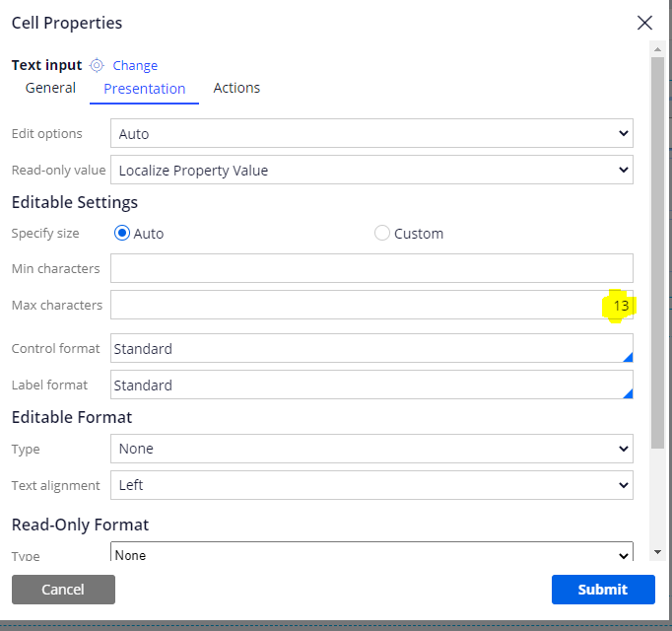Image resolution: width=672 pixels, height=631 pixels.
Task: Click into the Min characters field
Action: pyautogui.click(x=371, y=268)
